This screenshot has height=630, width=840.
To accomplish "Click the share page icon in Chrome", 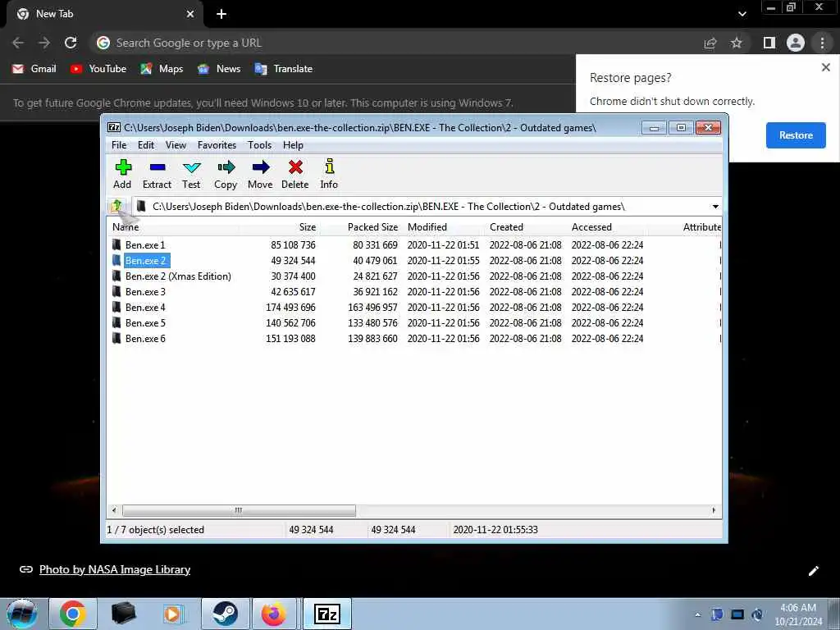I will [x=710, y=43].
